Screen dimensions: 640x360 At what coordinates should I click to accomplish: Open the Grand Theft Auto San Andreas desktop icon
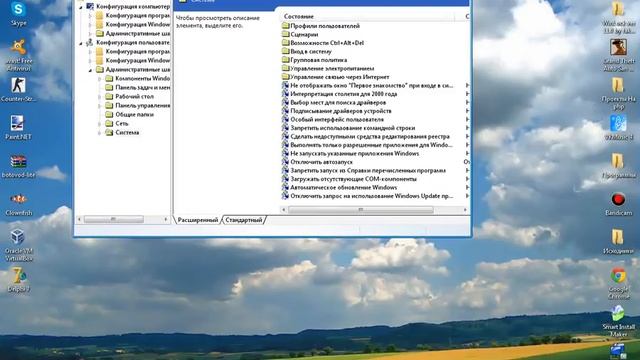tap(619, 55)
